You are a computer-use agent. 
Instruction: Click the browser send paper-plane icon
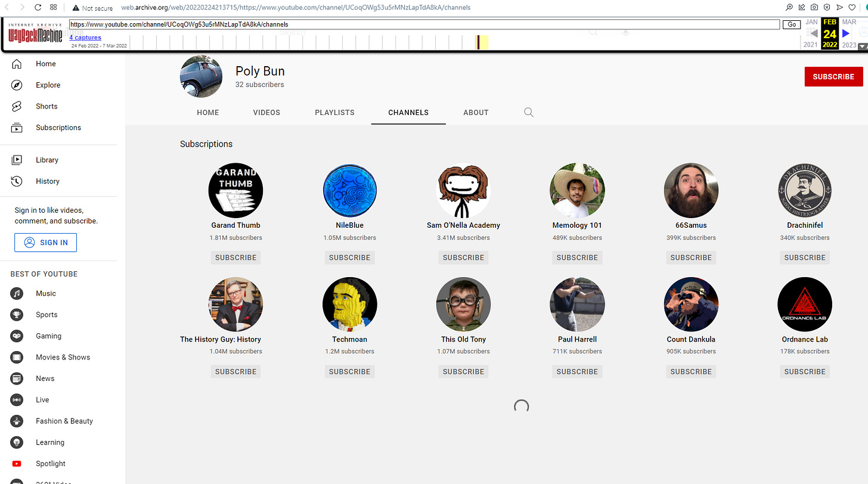(x=839, y=8)
